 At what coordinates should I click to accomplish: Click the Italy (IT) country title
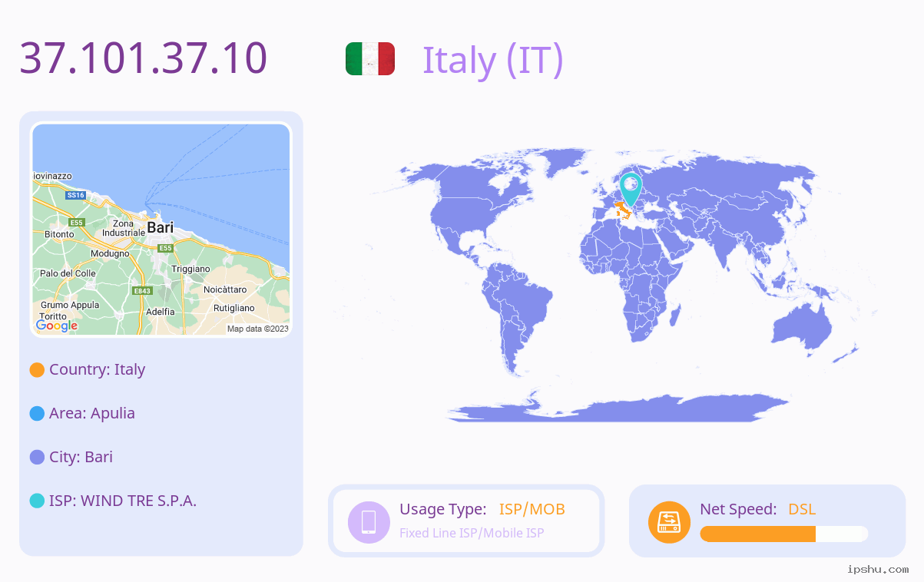pyautogui.click(x=493, y=60)
